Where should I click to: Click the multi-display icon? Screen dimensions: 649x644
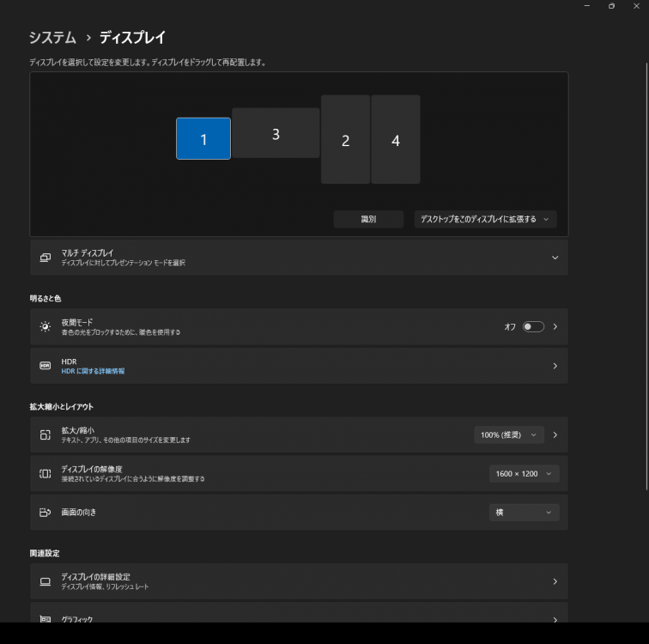tap(45, 258)
